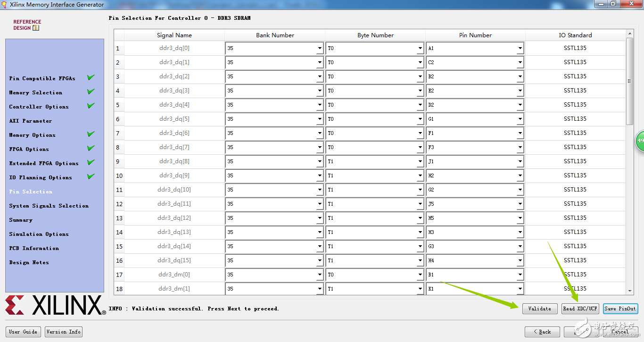
Task: Click the Xilinx window title icon
Action: (x=5, y=5)
